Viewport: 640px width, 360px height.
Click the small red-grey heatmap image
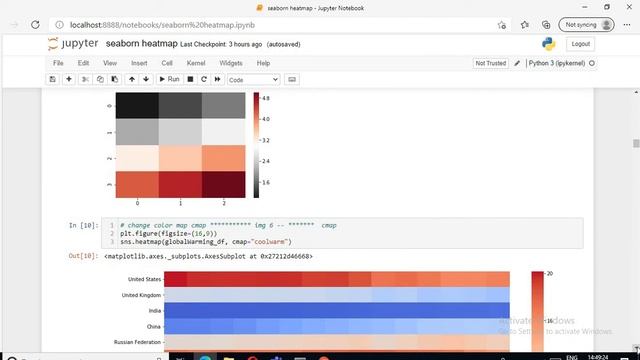click(180, 145)
